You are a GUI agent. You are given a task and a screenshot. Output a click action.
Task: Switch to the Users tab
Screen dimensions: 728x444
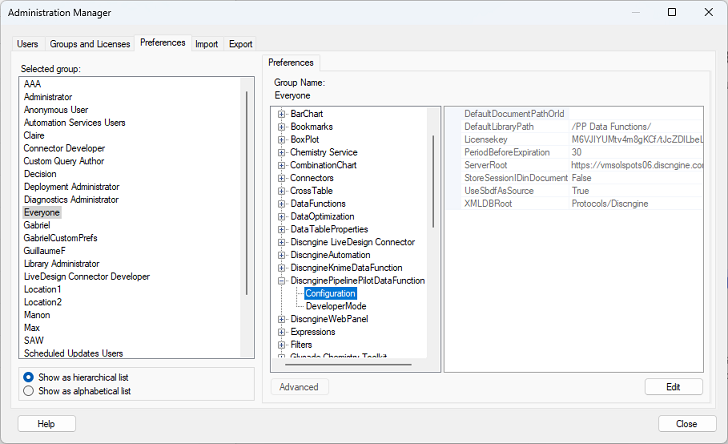tap(27, 44)
